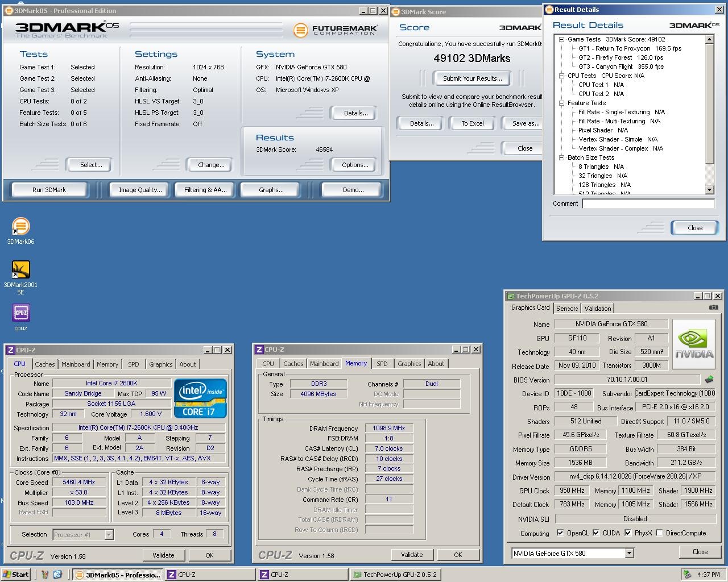Click Validate in the left CPU-Z window
The width and height of the screenshot is (728, 582).
tap(163, 555)
